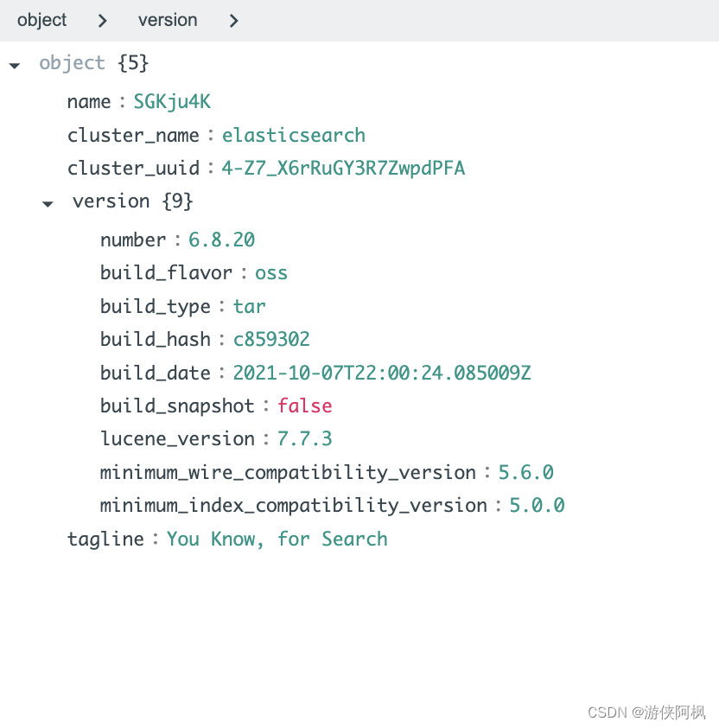719x728 pixels.
Task: Click the 'object' breadcrumb item
Action: pos(41,20)
